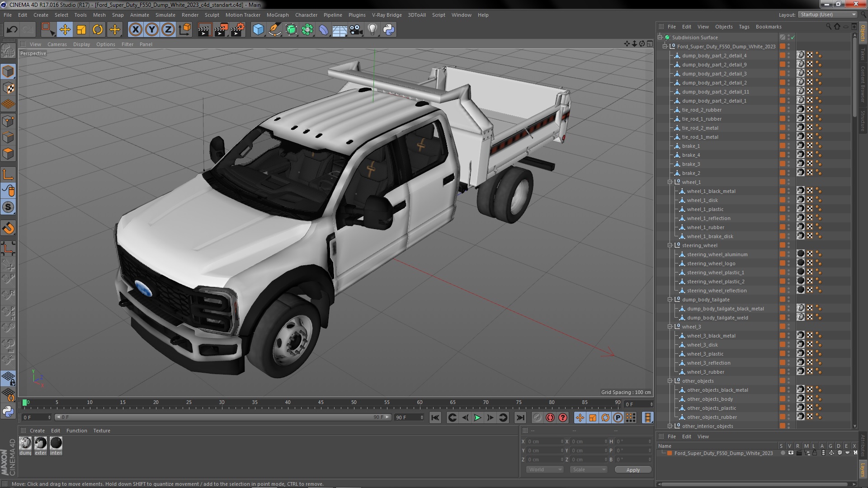Click the Apply button
Screen dimensions: 868x488
point(633,470)
